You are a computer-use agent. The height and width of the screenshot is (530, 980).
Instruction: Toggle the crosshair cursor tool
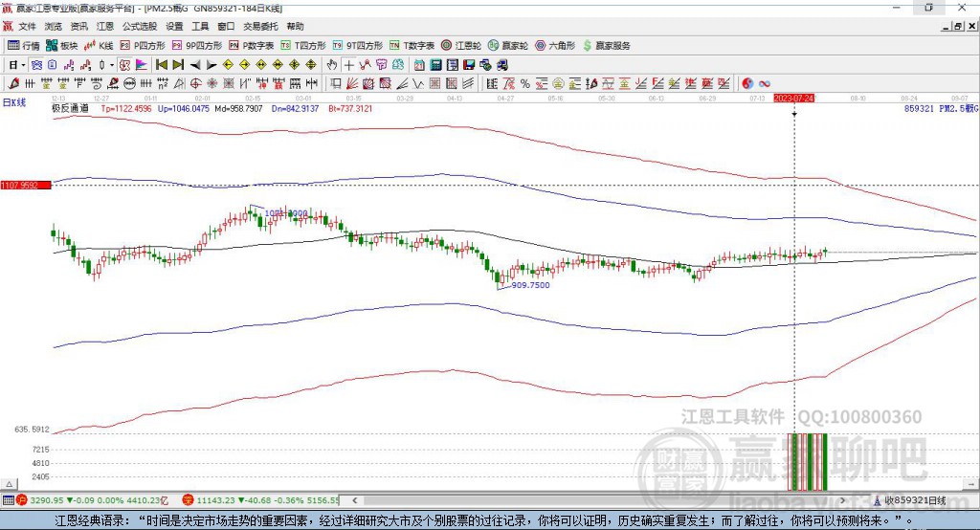tap(348, 65)
